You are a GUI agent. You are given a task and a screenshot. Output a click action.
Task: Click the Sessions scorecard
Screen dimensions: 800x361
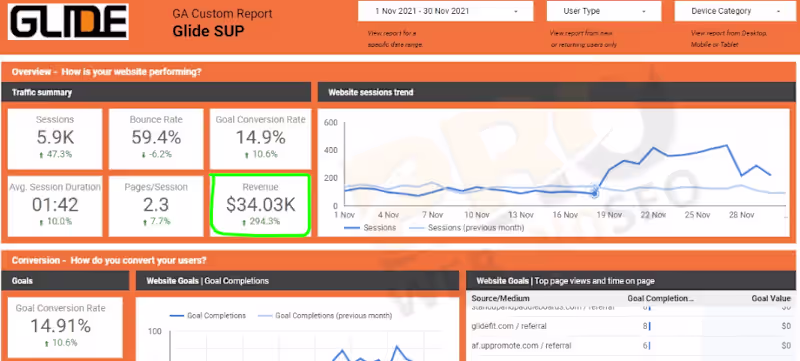click(55, 139)
